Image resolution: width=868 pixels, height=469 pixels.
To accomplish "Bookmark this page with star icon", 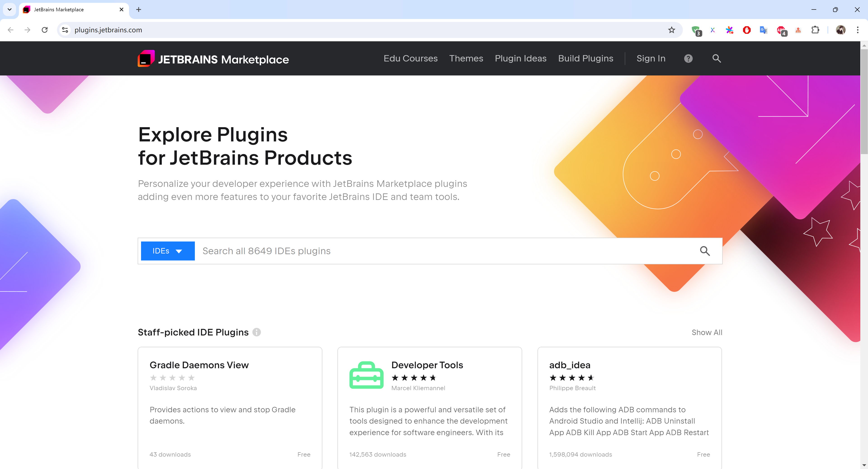I will click(671, 30).
